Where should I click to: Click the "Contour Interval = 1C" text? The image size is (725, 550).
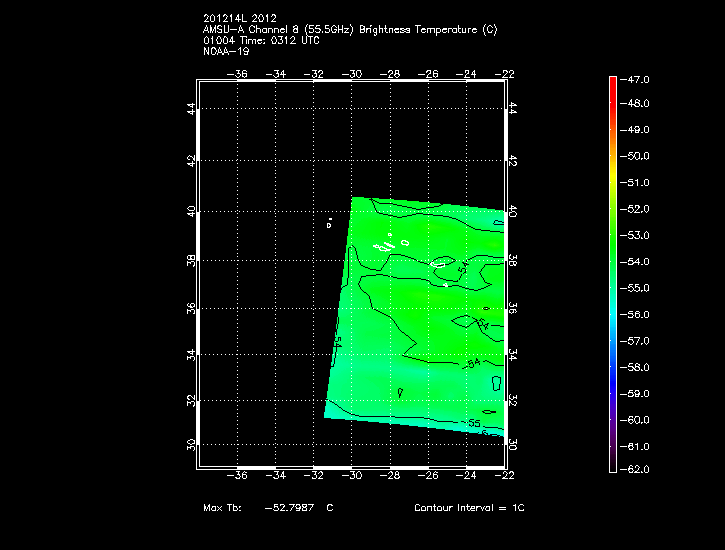pos(469,508)
